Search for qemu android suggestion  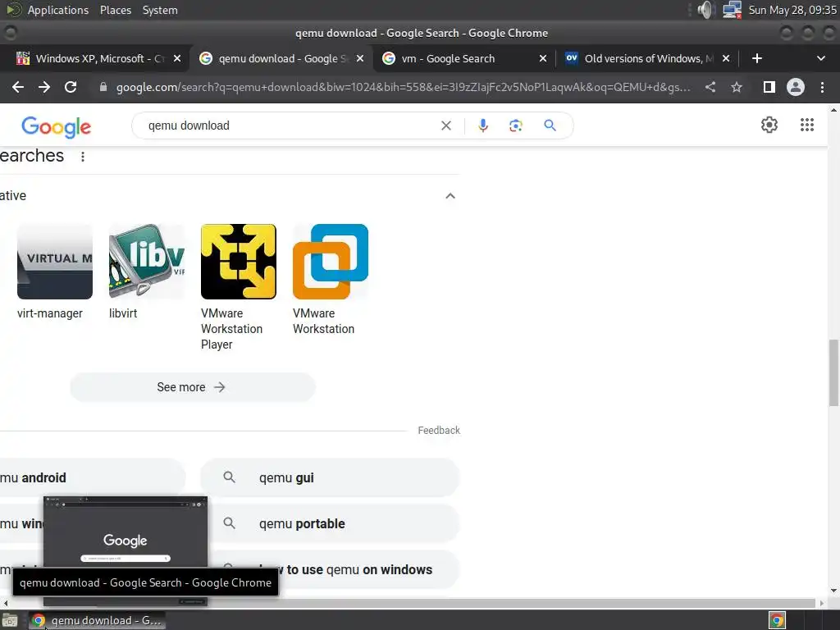click(x=92, y=477)
